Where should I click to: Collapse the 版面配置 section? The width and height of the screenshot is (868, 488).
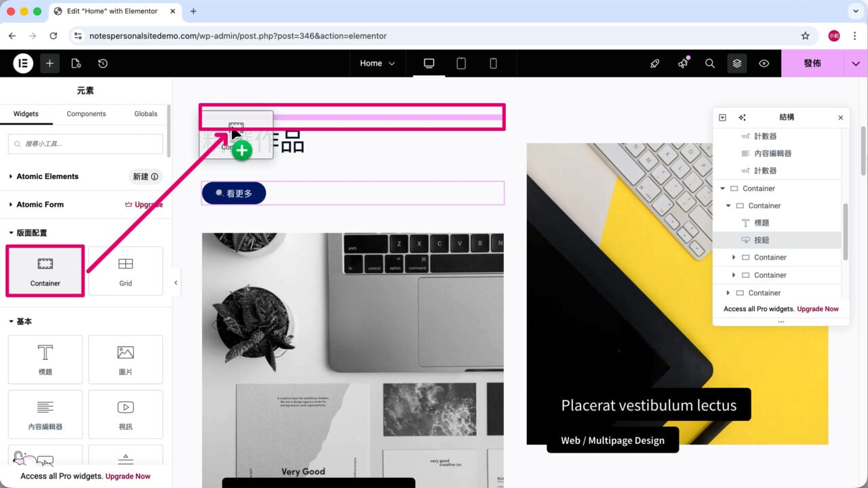[28, 232]
